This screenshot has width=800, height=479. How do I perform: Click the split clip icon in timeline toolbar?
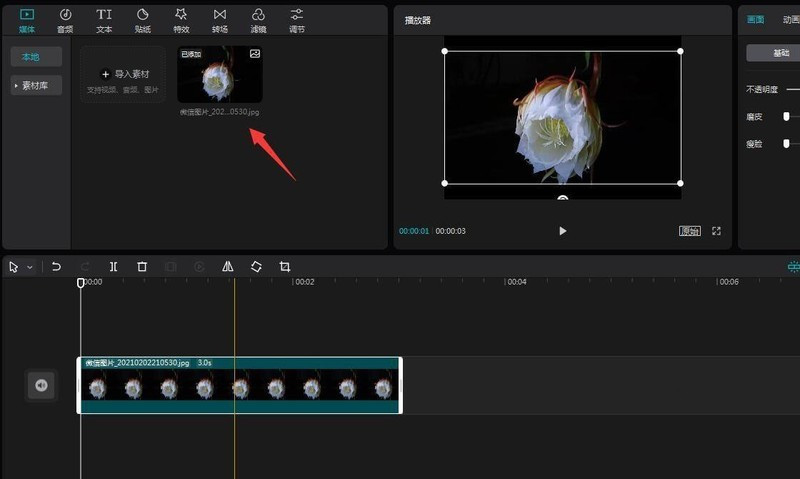[x=113, y=267]
